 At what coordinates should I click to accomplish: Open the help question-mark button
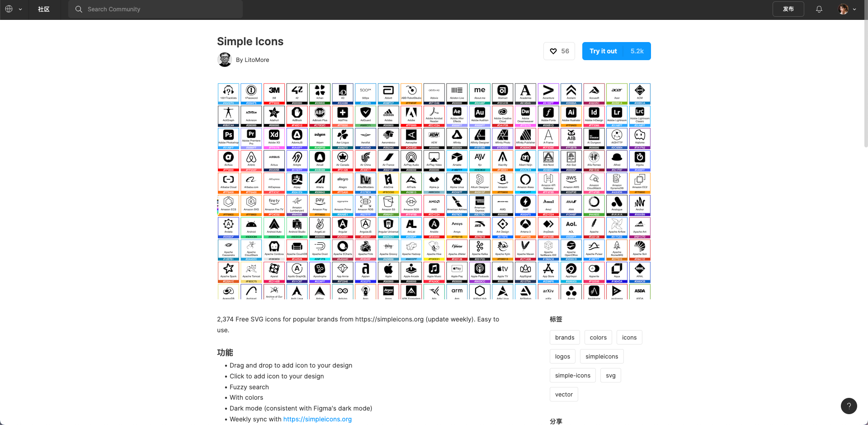coord(849,406)
